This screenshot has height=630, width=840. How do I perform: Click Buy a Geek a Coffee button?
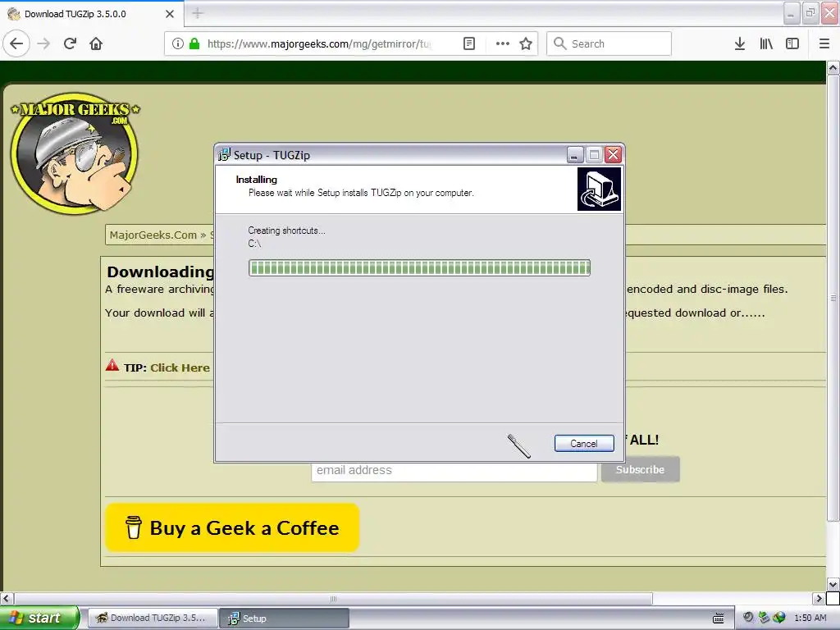click(x=232, y=527)
